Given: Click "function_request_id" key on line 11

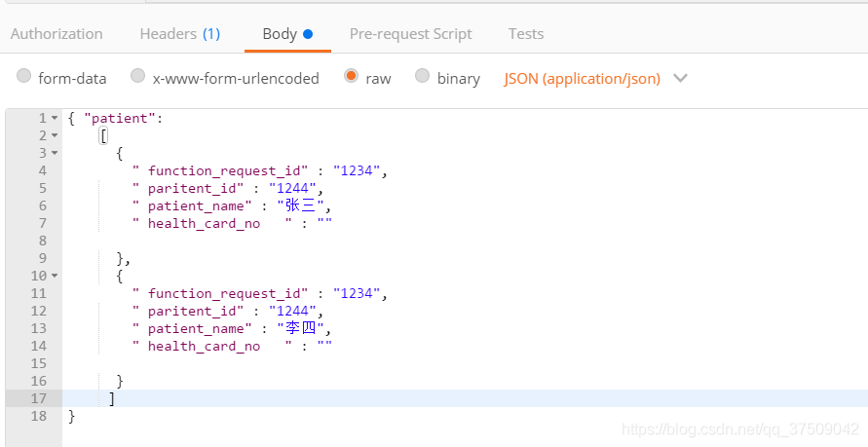Looking at the screenshot, I should 220,294.
